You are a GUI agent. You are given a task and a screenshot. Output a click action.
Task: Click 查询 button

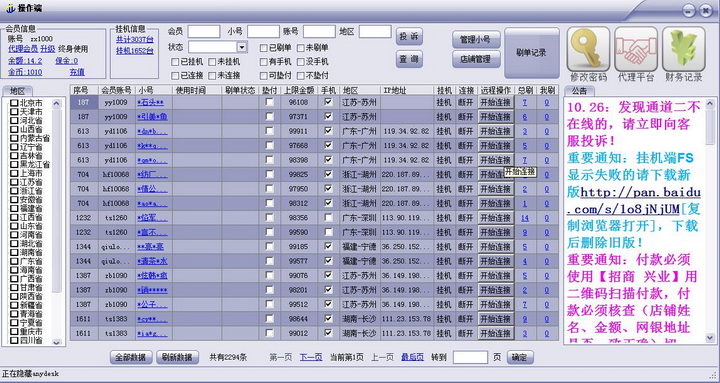409,59
